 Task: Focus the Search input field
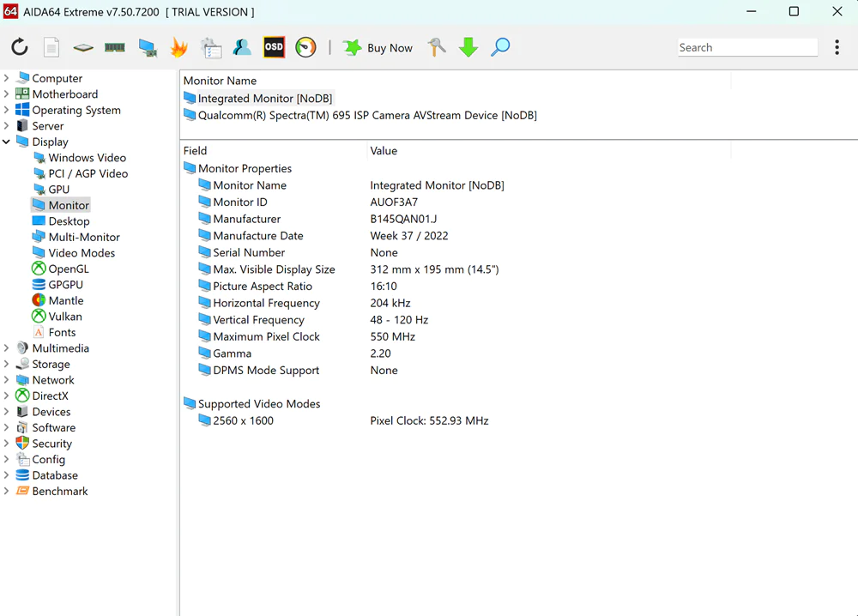(747, 47)
